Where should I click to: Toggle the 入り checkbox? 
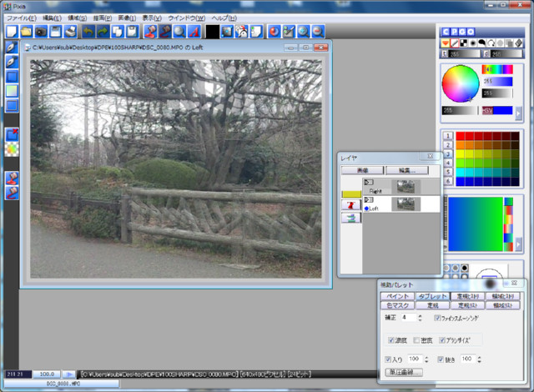click(387, 359)
